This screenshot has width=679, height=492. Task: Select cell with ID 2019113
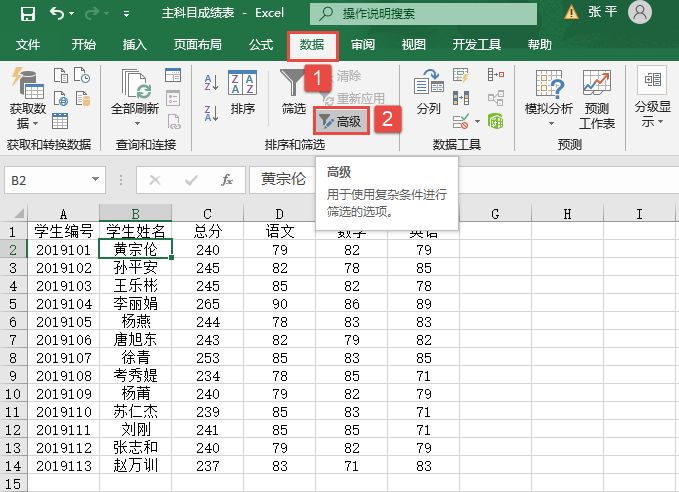tap(63, 466)
